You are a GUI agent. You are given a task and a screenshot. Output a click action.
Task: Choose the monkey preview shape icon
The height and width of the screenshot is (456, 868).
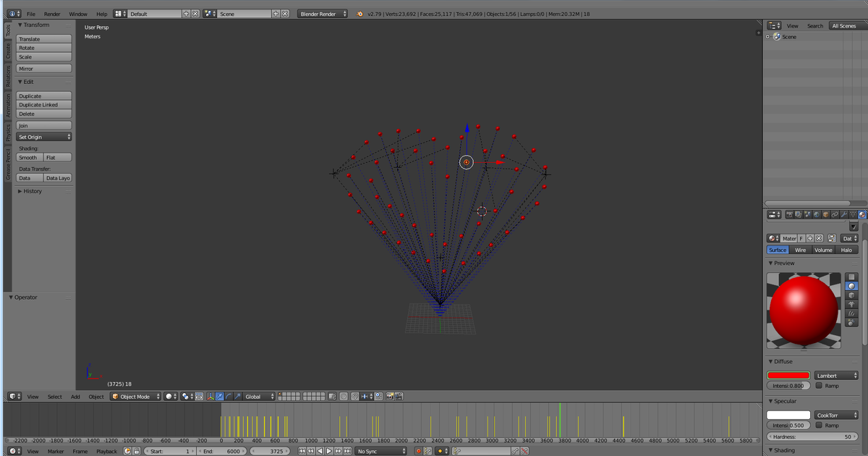[x=851, y=305]
